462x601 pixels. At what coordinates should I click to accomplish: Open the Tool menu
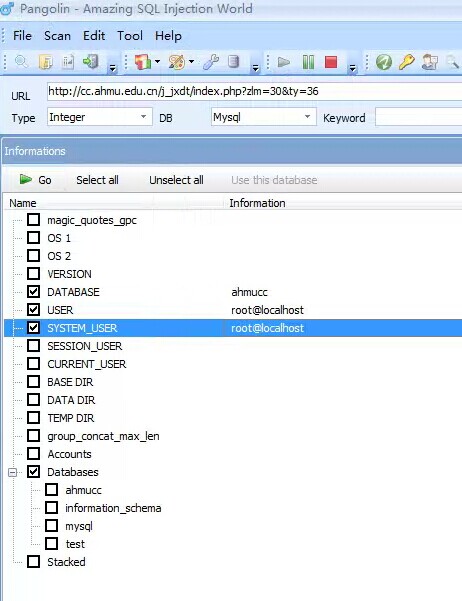coord(130,36)
